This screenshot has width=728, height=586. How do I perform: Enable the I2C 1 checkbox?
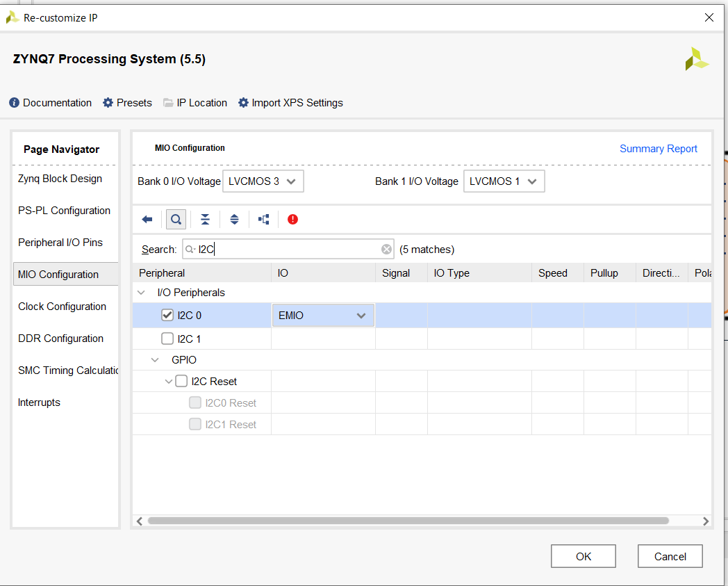[167, 339]
